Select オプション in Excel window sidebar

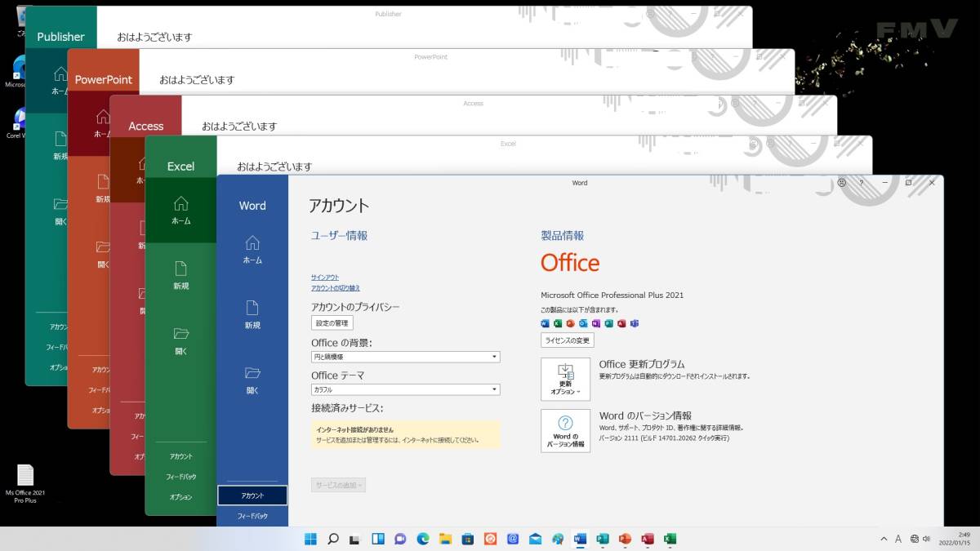coord(181,497)
